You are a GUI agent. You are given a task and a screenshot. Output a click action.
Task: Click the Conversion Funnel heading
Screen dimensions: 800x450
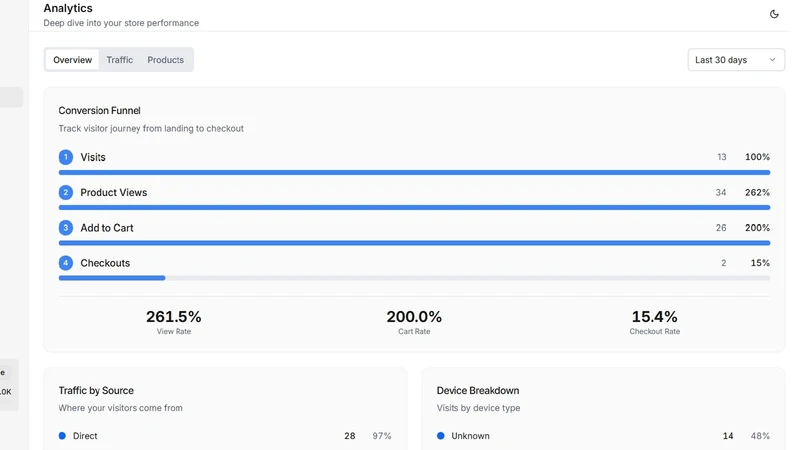tap(99, 111)
